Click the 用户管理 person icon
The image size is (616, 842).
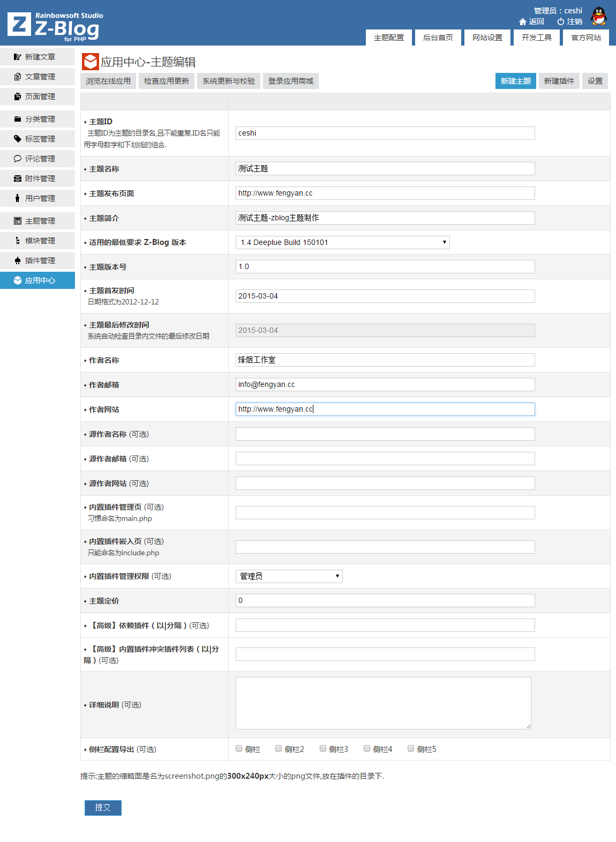[18, 198]
